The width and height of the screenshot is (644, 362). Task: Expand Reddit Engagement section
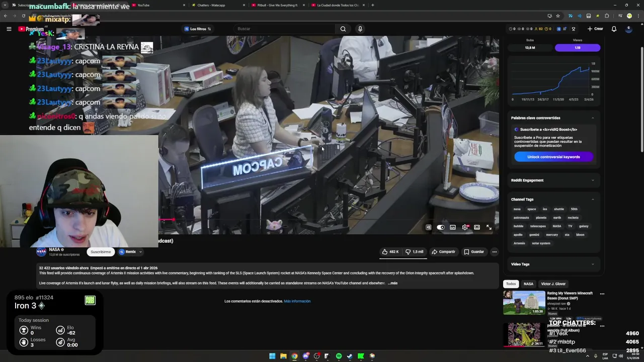coord(593,180)
